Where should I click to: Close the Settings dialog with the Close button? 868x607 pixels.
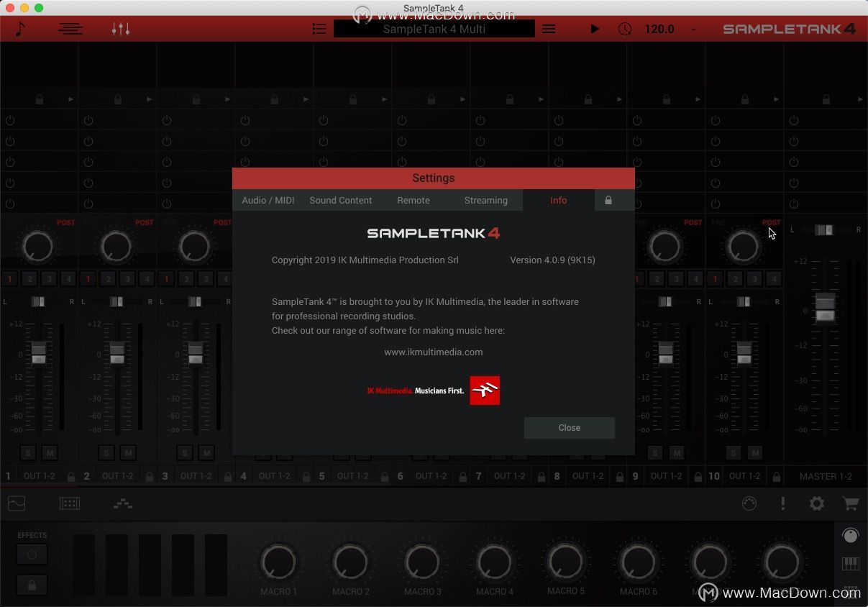tap(570, 428)
